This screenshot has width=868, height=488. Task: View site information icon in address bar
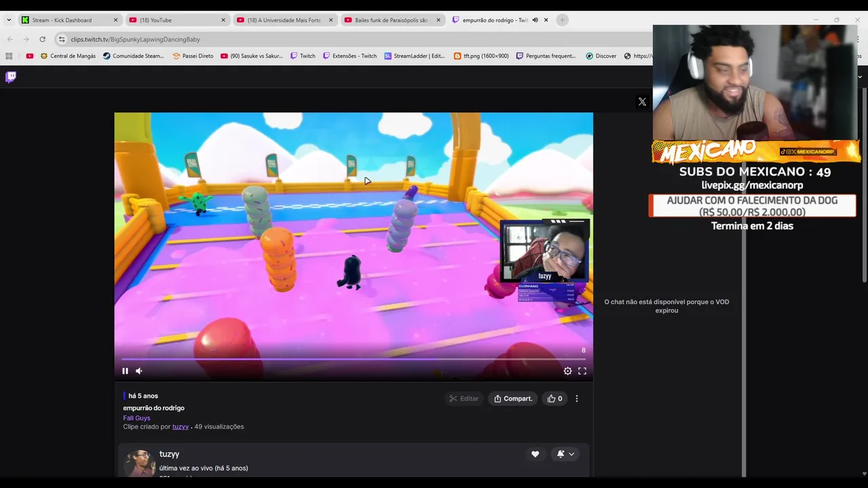coord(62,39)
